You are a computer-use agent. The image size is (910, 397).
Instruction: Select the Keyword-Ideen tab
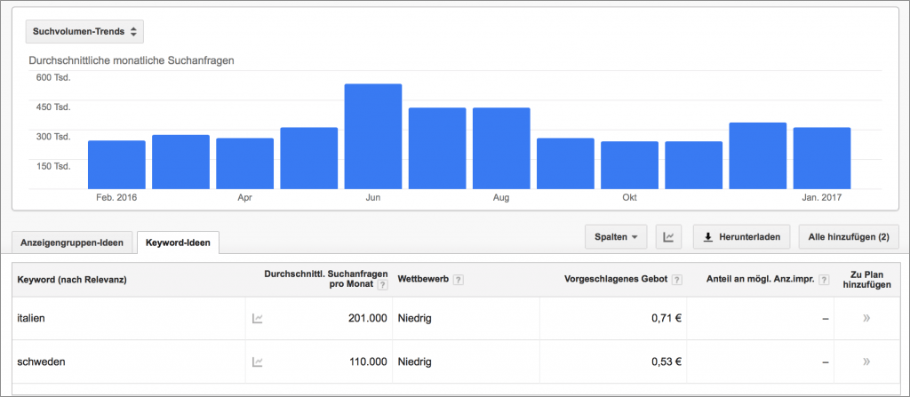[178, 243]
